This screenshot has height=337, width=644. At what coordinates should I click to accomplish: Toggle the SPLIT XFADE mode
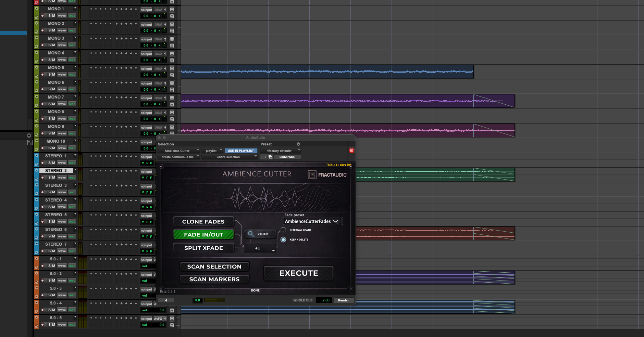tap(203, 248)
